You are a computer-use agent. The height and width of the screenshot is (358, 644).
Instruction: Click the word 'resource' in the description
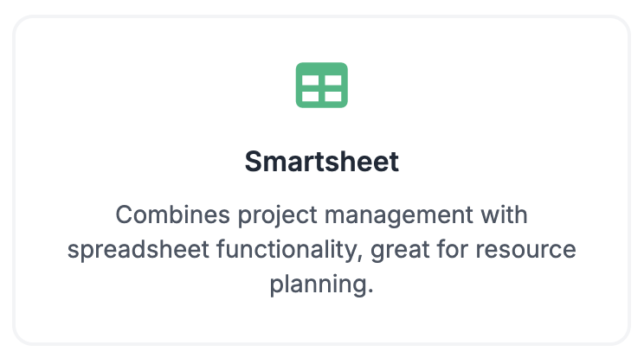click(525, 249)
